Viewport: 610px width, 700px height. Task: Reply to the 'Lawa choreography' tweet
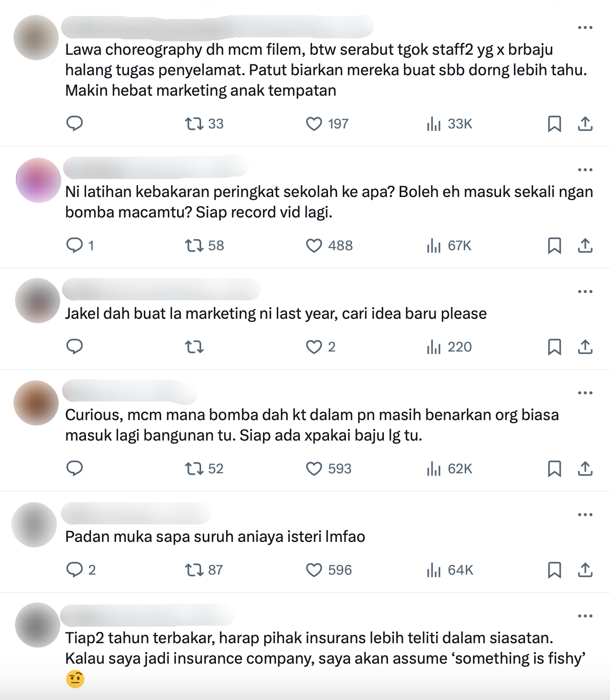75,124
